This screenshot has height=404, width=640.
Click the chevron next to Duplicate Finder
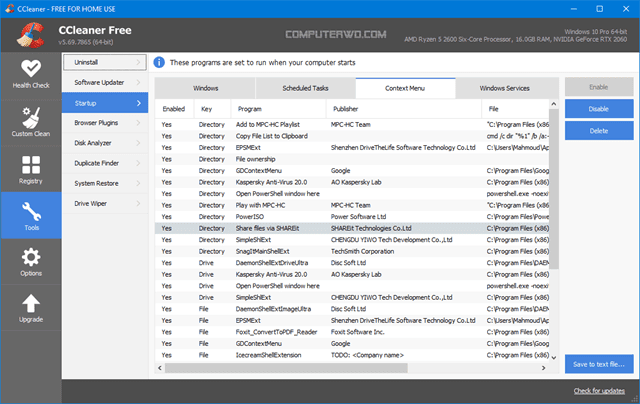point(138,163)
